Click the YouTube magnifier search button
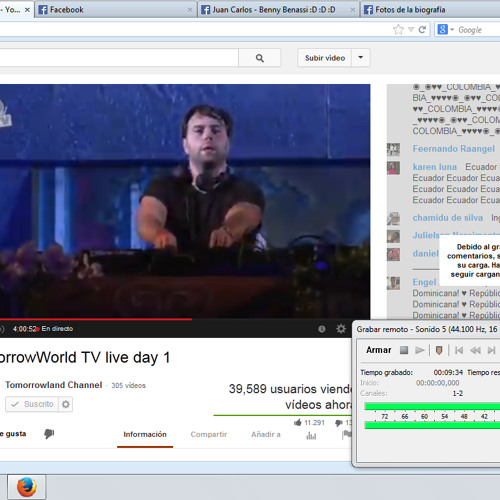Image resolution: width=500 pixels, height=500 pixels. click(x=260, y=58)
